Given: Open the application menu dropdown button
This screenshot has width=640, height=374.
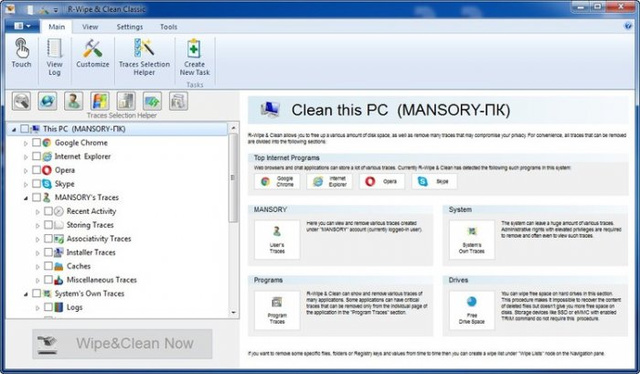Looking at the screenshot, I should tap(22, 26).
